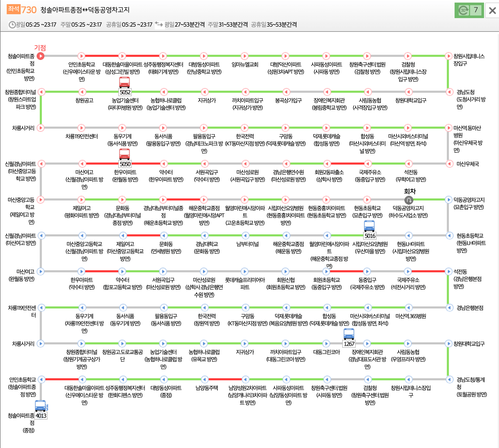
Task: Click the red 기점 start stop marker
Action: click(41, 56)
